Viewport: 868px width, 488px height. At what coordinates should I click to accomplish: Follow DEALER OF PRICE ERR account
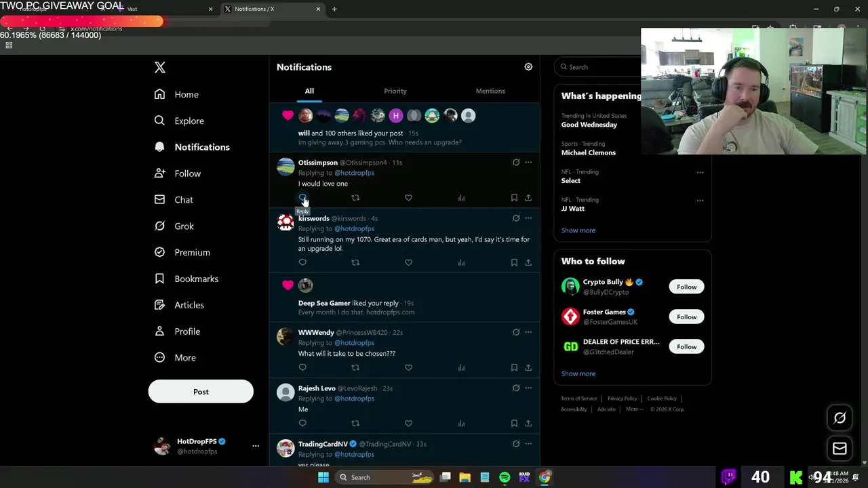tap(686, 346)
